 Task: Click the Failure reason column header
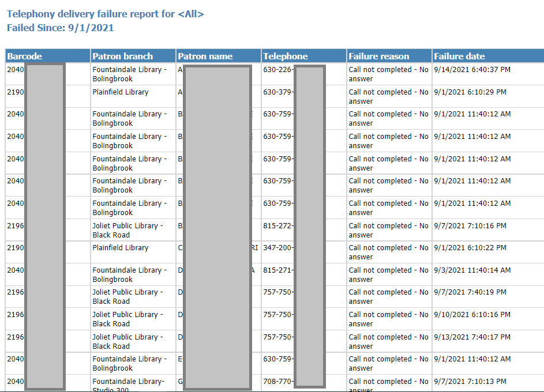point(379,56)
